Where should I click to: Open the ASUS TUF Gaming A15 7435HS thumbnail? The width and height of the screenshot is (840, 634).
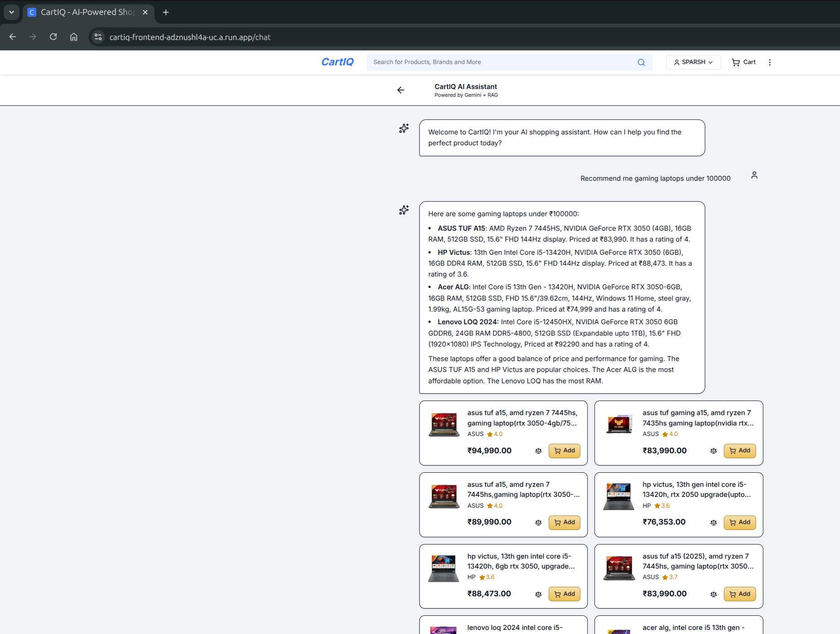(x=619, y=425)
